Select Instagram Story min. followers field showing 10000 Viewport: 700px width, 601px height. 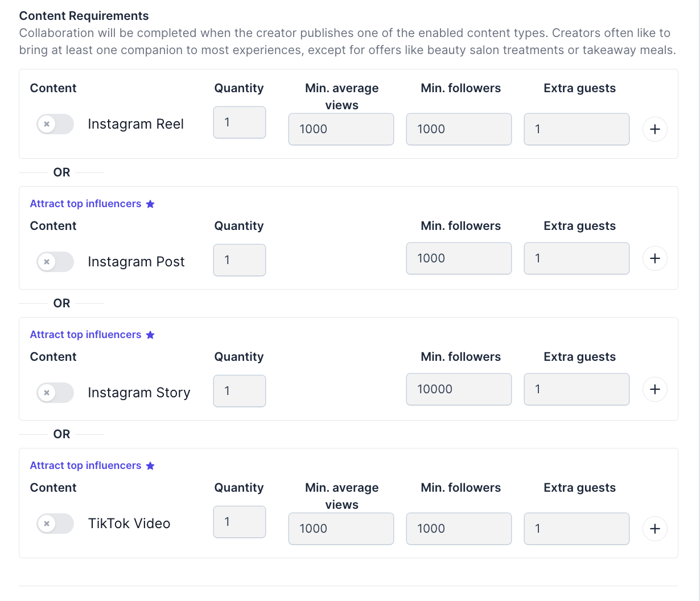coord(459,389)
